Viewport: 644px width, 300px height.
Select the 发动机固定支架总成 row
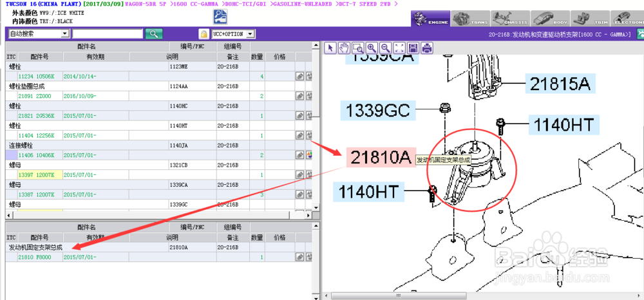click(158, 247)
